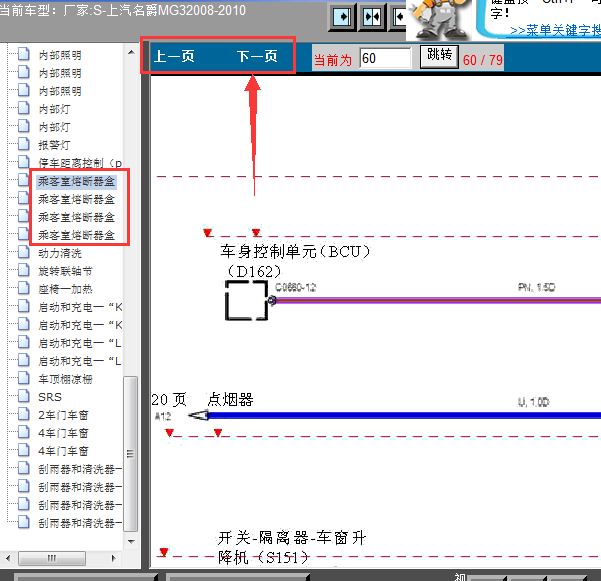Viewport: 601px width, 581px height.
Task: Click the PN, 1.5D wire label
Action: tap(536, 287)
